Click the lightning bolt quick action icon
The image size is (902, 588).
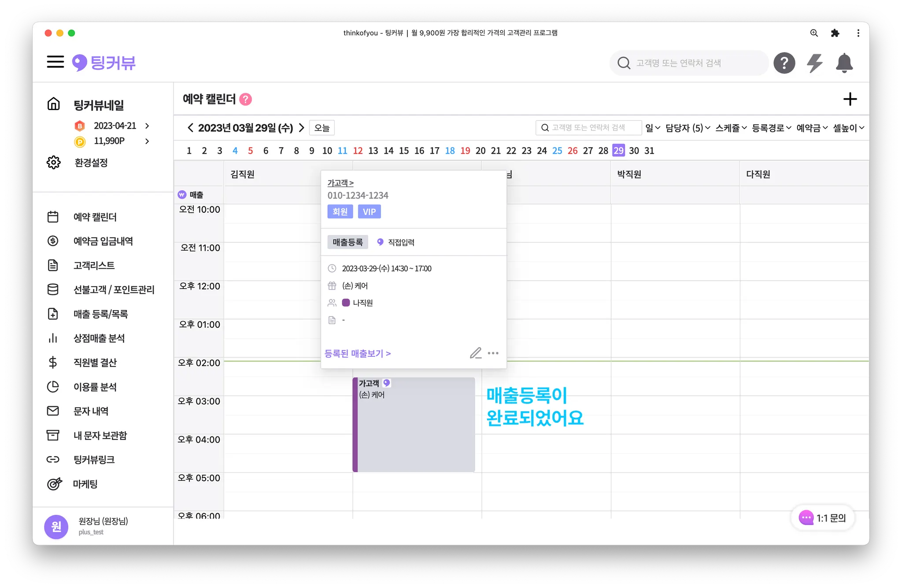point(814,63)
